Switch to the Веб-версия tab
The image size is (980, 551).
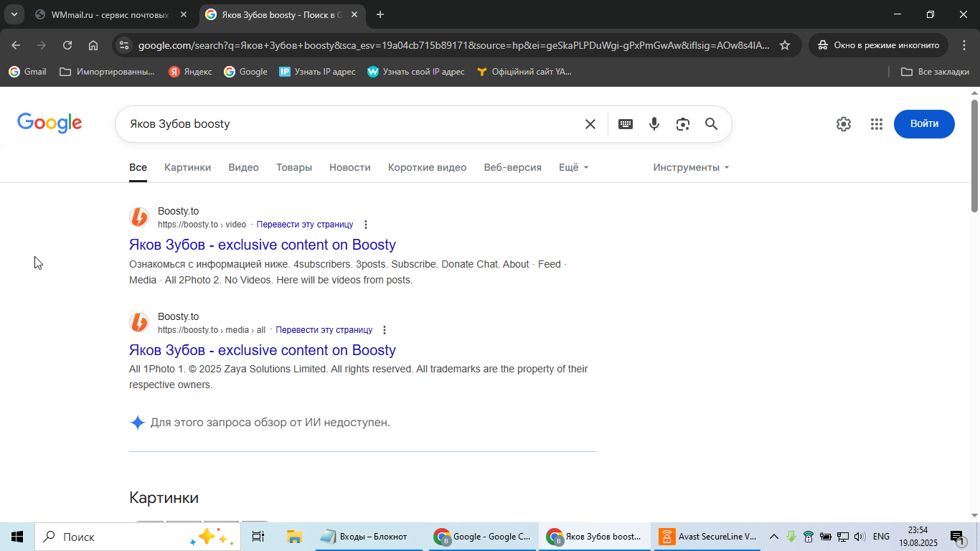tap(513, 167)
